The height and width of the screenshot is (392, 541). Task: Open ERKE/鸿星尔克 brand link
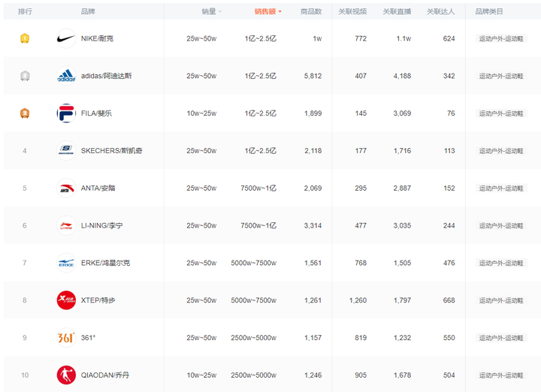[105, 263]
